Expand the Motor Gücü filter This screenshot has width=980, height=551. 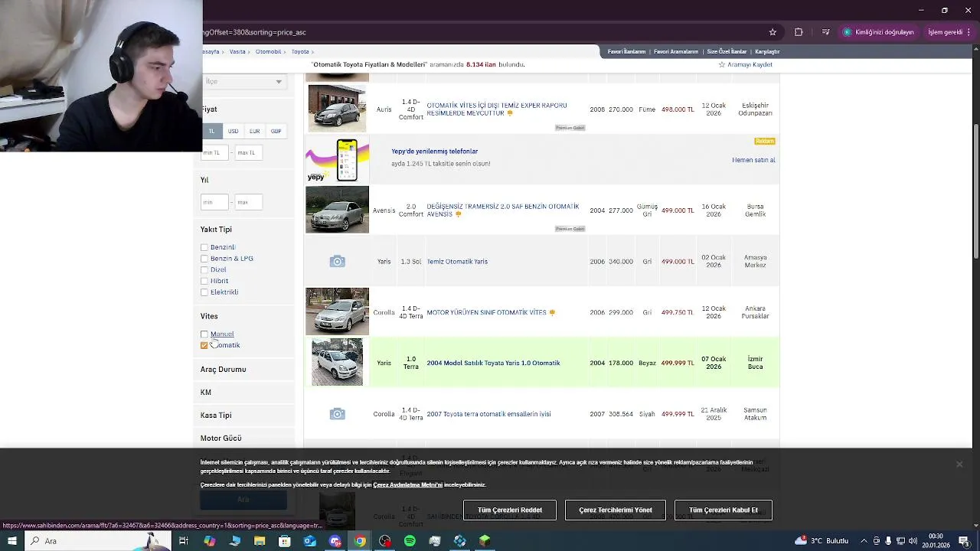[221, 439]
